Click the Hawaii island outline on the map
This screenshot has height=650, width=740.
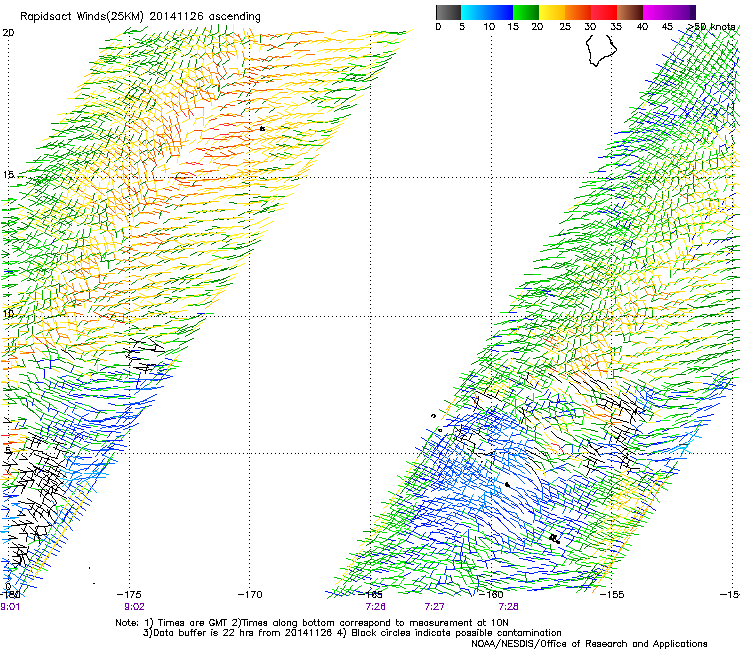tap(601, 49)
